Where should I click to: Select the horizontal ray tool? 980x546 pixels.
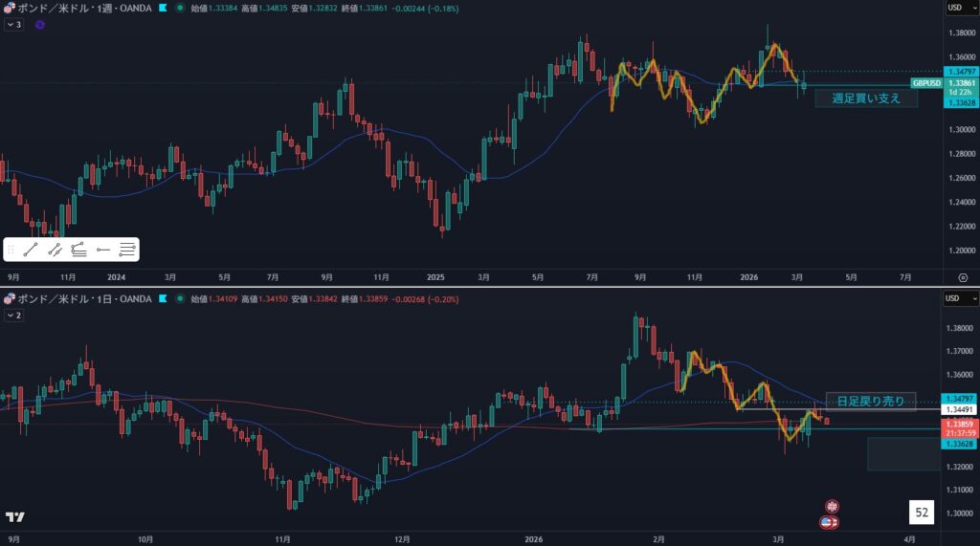(x=103, y=251)
